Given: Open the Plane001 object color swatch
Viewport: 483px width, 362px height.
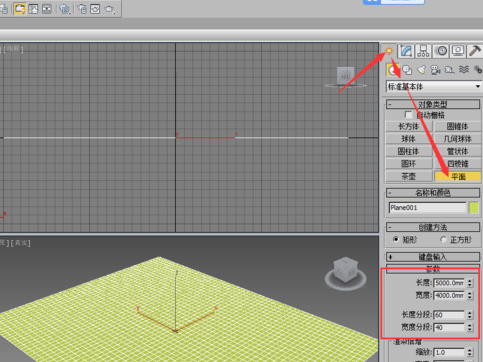Looking at the screenshot, I should (x=474, y=208).
